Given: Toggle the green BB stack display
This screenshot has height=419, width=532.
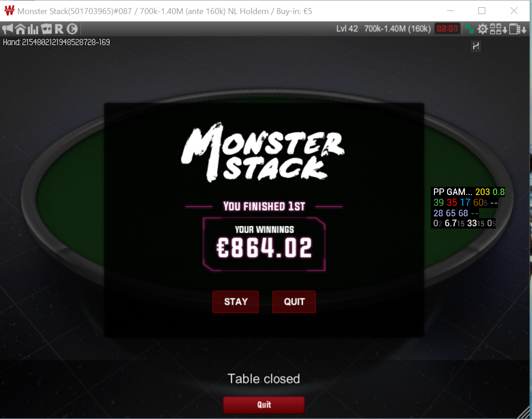Looking at the screenshot, I should 469,29.
